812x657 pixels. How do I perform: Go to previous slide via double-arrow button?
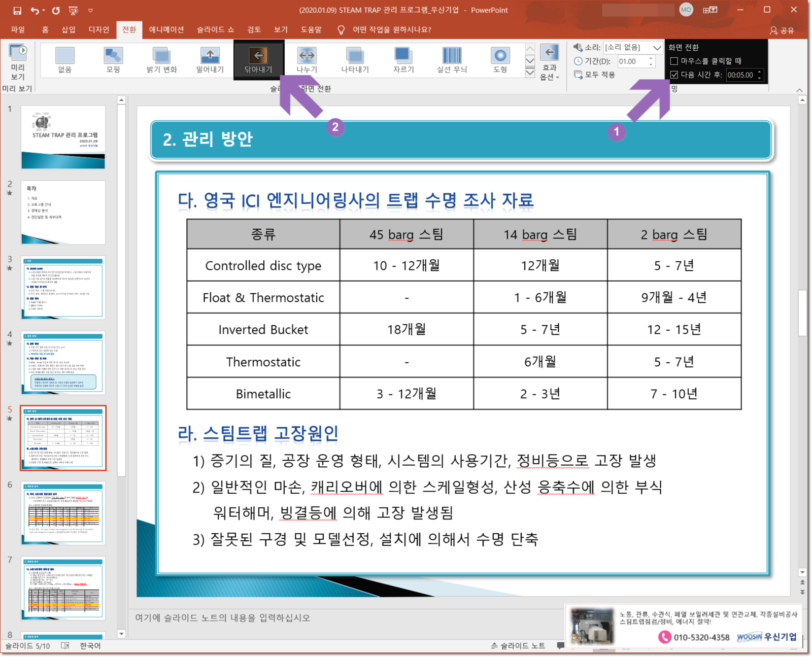click(x=802, y=582)
